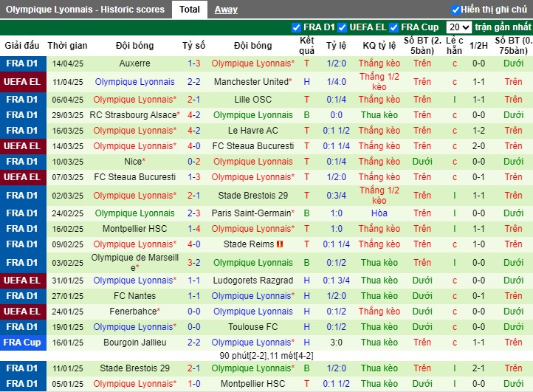The width and height of the screenshot is (533, 392).
Task: Click handicap 3:0 in Bourgoin Jallieu row
Action: click(x=336, y=343)
